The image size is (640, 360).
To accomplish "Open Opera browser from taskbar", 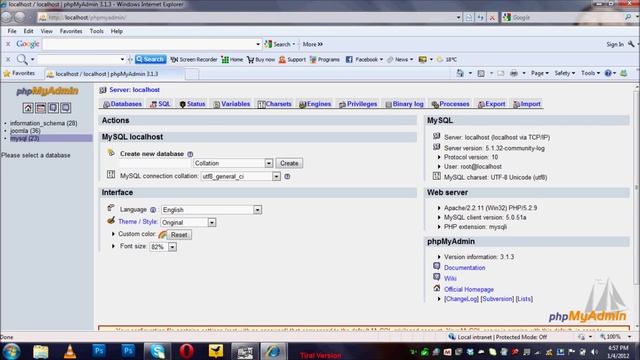I will click(186, 351).
